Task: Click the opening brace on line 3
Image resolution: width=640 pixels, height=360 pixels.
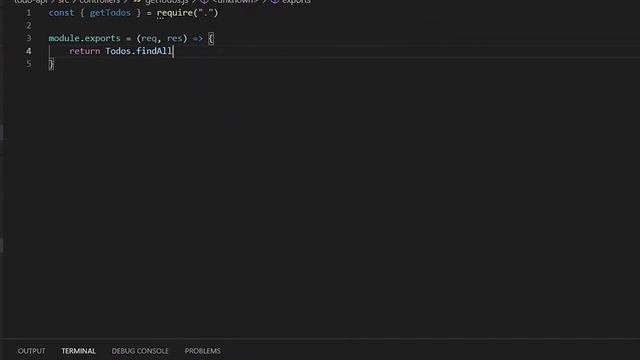Action: click(x=211, y=39)
